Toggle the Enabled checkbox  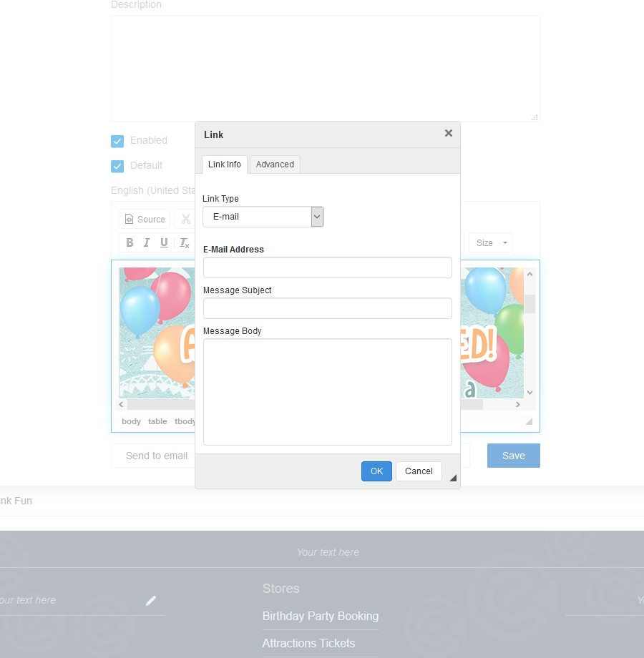117,141
